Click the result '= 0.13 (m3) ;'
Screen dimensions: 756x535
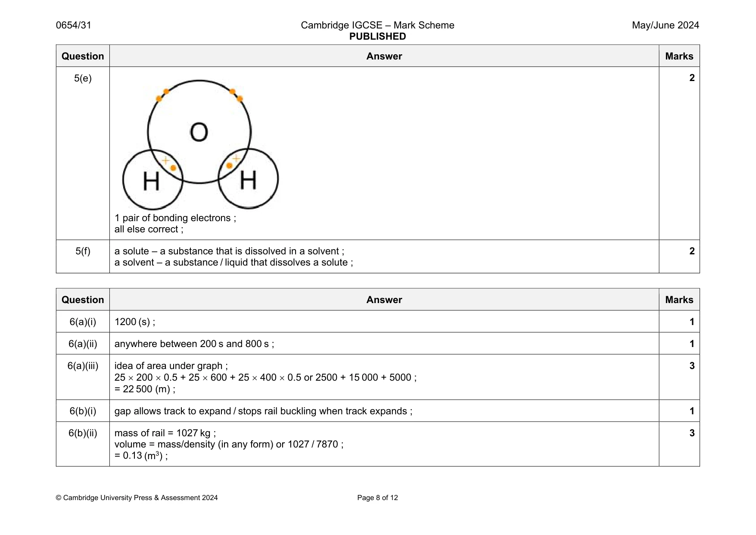pos(141,456)
